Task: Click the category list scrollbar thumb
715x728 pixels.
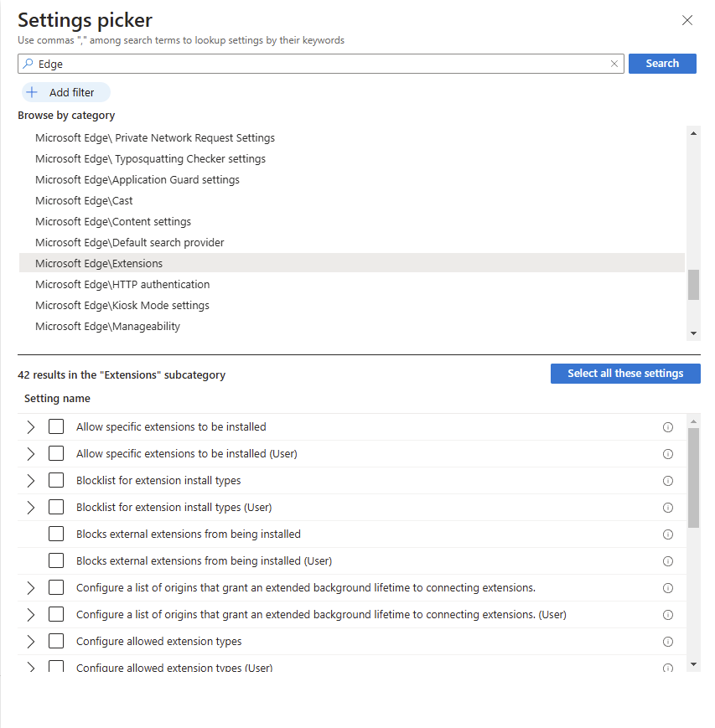Action: coord(693,285)
